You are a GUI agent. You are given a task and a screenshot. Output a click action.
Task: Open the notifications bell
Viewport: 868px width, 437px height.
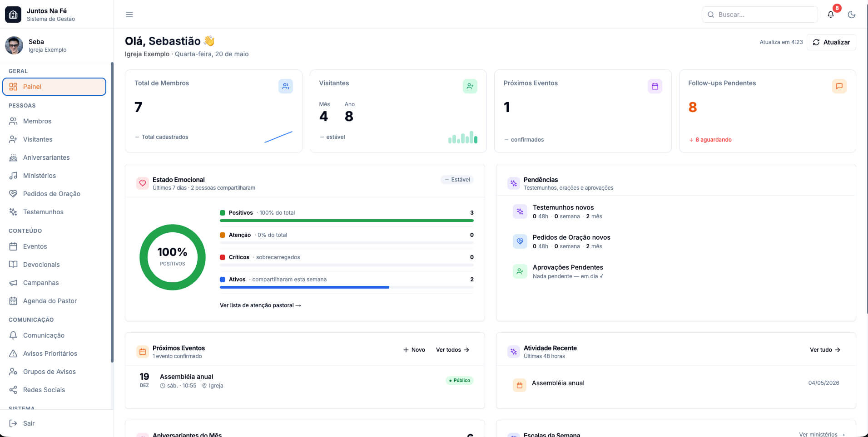(831, 15)
